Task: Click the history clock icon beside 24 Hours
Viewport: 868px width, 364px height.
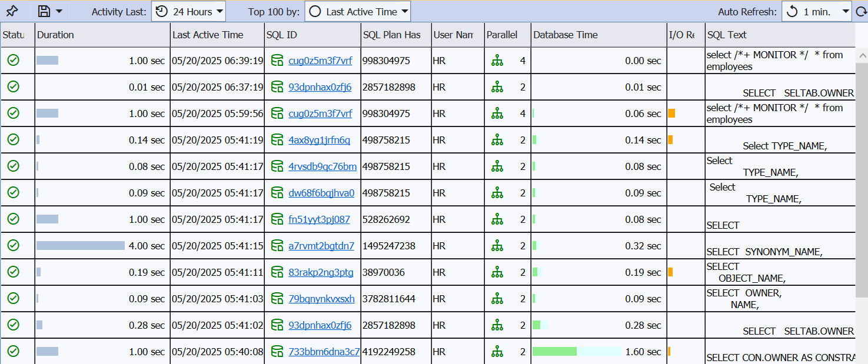Action: point(162,11)
